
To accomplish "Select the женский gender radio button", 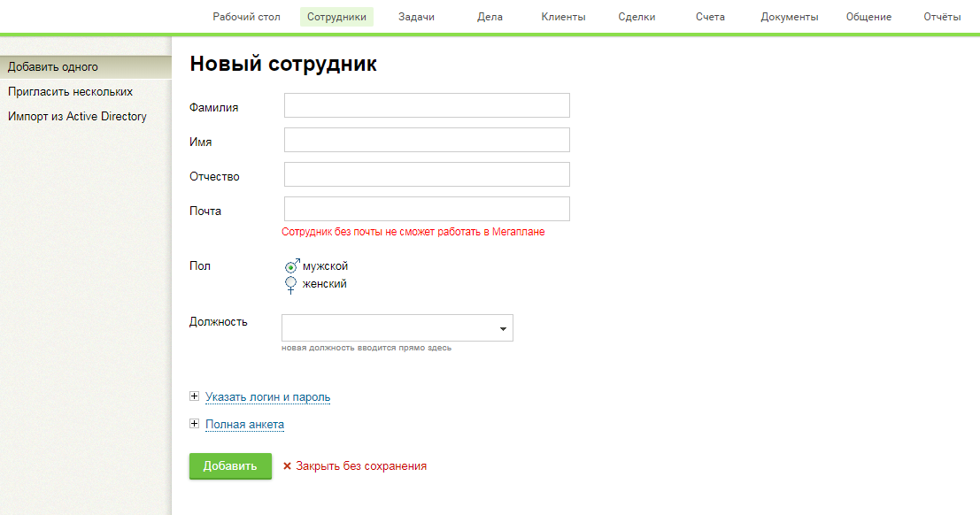I will [290, 283].
